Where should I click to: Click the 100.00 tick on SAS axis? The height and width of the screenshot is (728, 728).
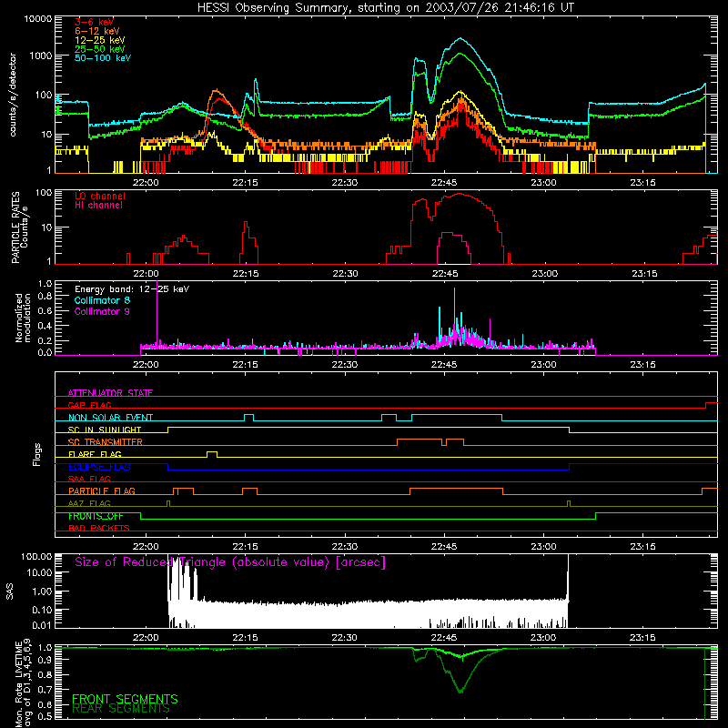coord(36,557)
